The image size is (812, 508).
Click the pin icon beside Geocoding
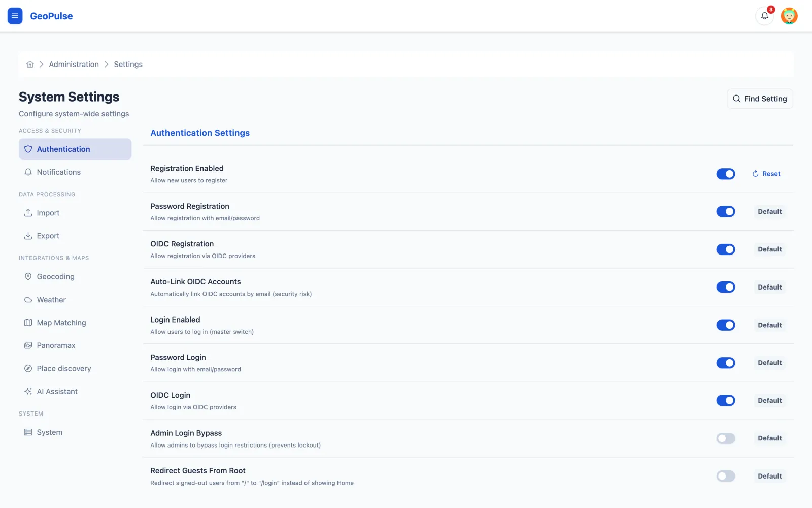point(28,277)
